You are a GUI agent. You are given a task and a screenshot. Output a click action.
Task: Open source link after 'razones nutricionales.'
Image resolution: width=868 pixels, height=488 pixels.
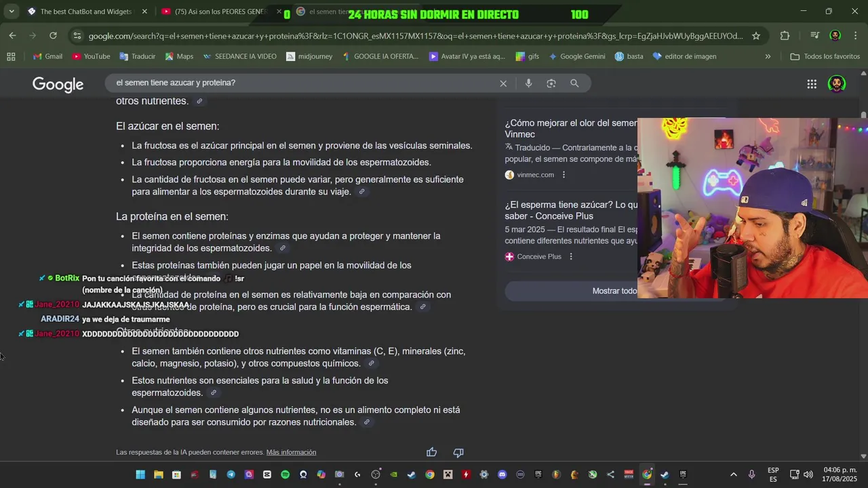[x=367, y=423]
